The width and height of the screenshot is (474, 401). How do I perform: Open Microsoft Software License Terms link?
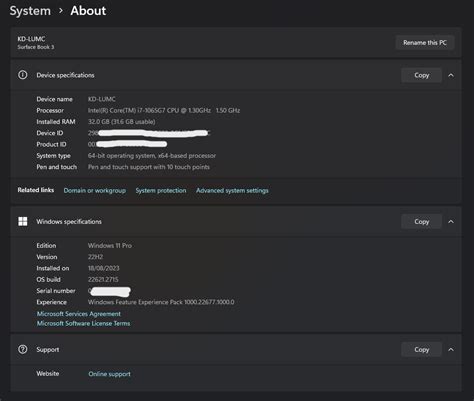tap(83, 323)
